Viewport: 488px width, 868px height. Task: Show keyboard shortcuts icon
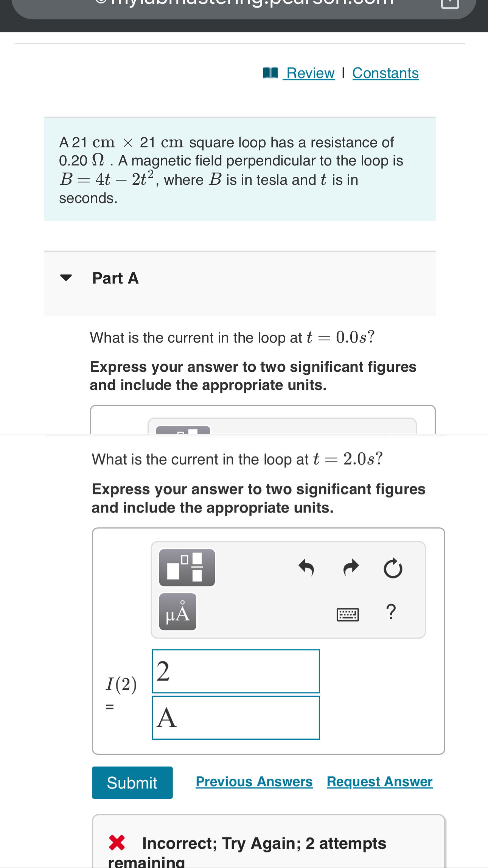[x=348, y=614]
